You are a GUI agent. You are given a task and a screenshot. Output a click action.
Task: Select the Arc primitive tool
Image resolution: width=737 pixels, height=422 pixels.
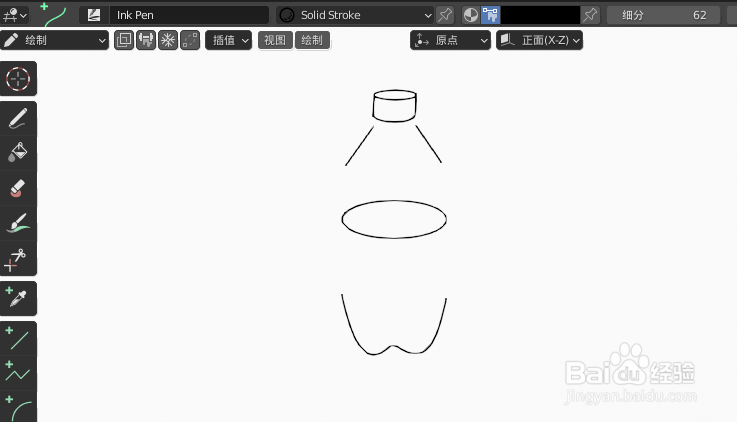point(18,407)
